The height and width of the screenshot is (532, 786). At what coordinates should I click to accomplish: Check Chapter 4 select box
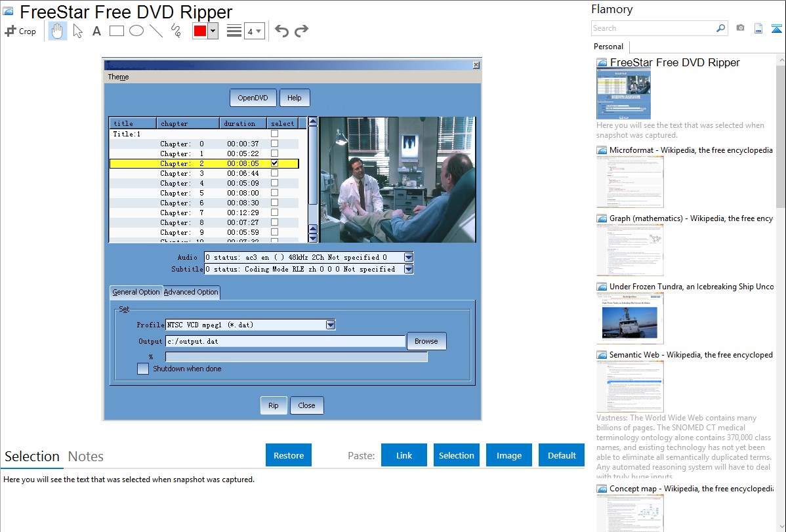tap(274, 183)
